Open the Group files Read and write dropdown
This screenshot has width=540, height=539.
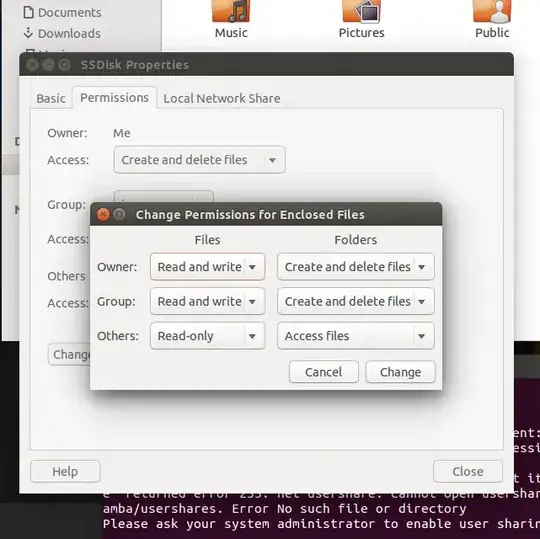click(208, 301)
